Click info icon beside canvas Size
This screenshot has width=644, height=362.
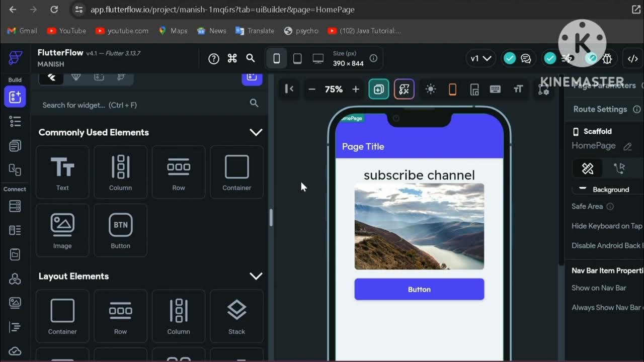point(373,58)
